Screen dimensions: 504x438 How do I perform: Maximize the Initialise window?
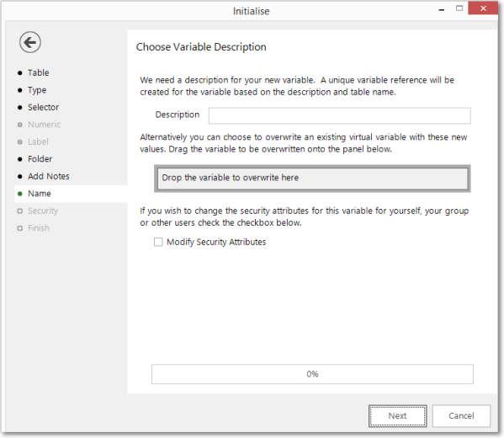(459, 8)
